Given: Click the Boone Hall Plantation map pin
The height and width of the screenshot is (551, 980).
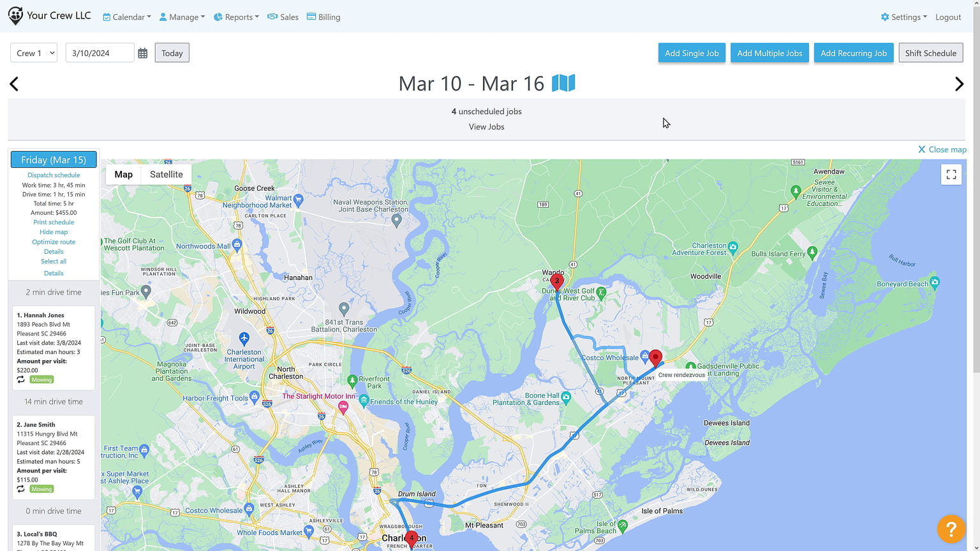Looking at the screenshot, I should (565, 397).
